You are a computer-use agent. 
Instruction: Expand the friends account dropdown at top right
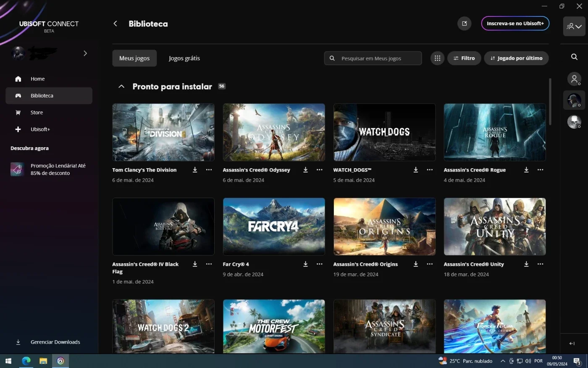point(574,26)
